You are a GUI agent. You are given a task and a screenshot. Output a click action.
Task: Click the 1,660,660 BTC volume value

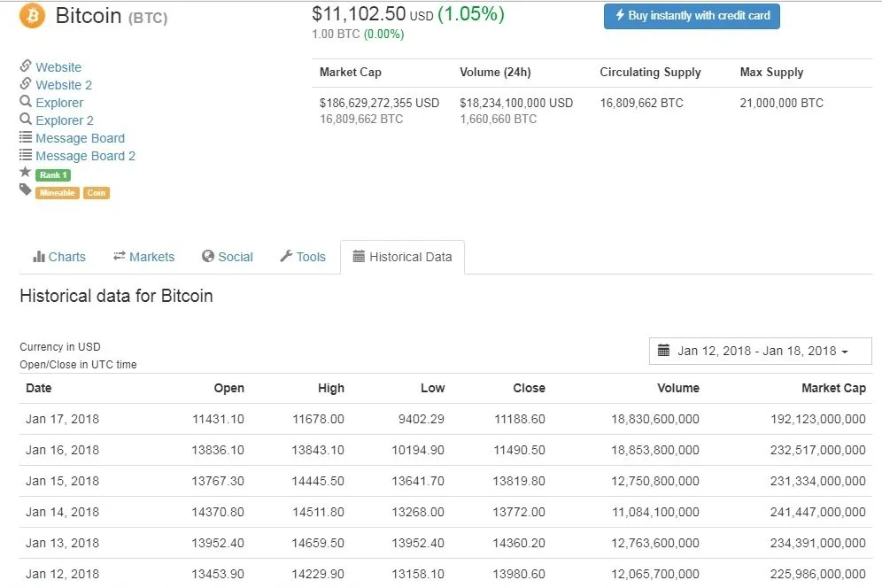click(498, 119)
